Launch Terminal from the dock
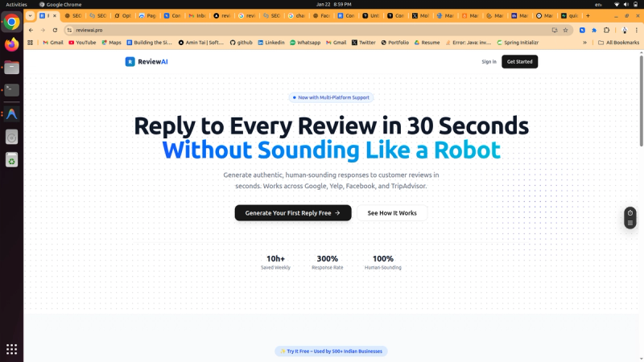 11,90
